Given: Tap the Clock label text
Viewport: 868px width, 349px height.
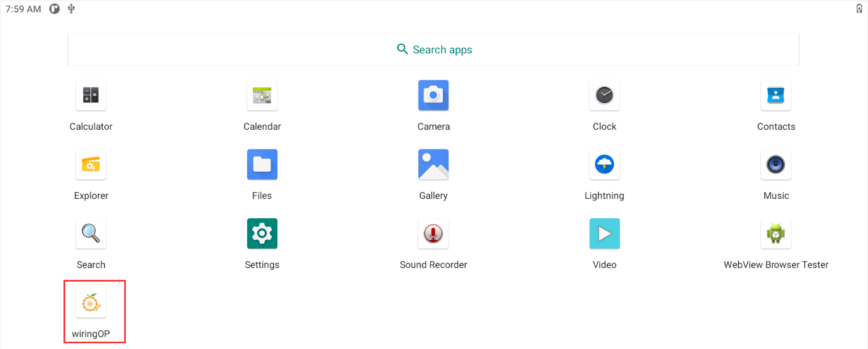Looking at the screenshot, I should 604,126.
